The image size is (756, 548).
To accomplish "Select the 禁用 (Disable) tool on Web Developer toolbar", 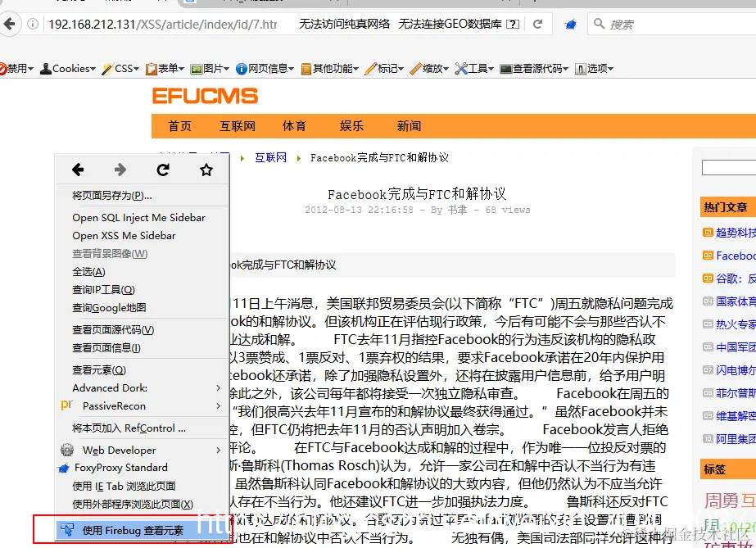I will click(13, 68).
